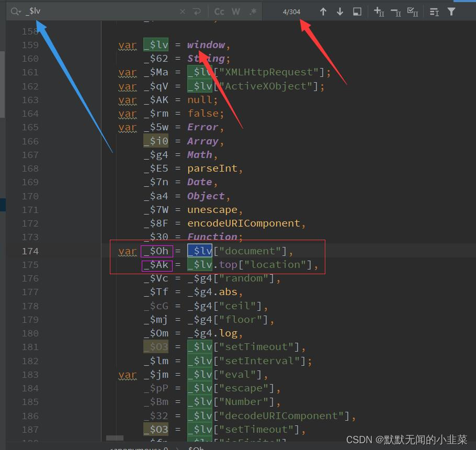Image resolution: width=476 pixels, height=450 pixels.
Task: Go to the previous occurrence with the up arrow
Action: click(323, 12)
